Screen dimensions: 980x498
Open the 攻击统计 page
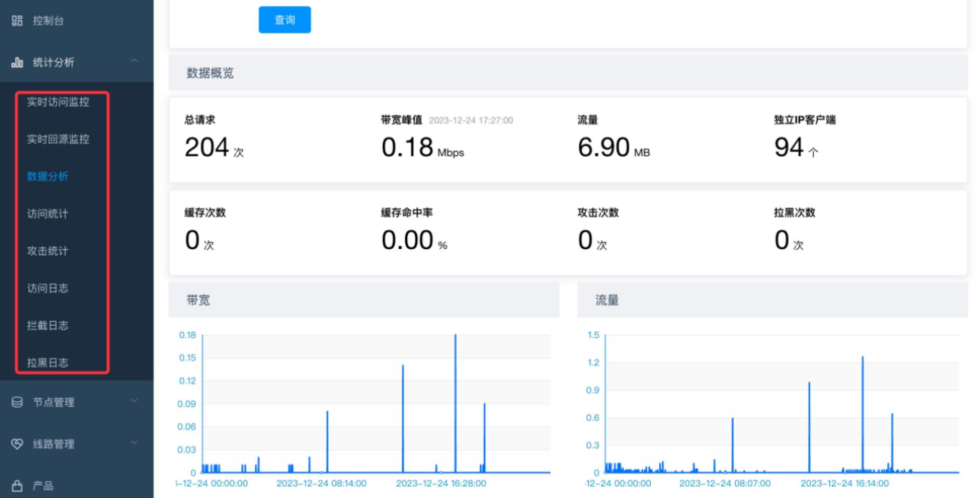(47, 251)
